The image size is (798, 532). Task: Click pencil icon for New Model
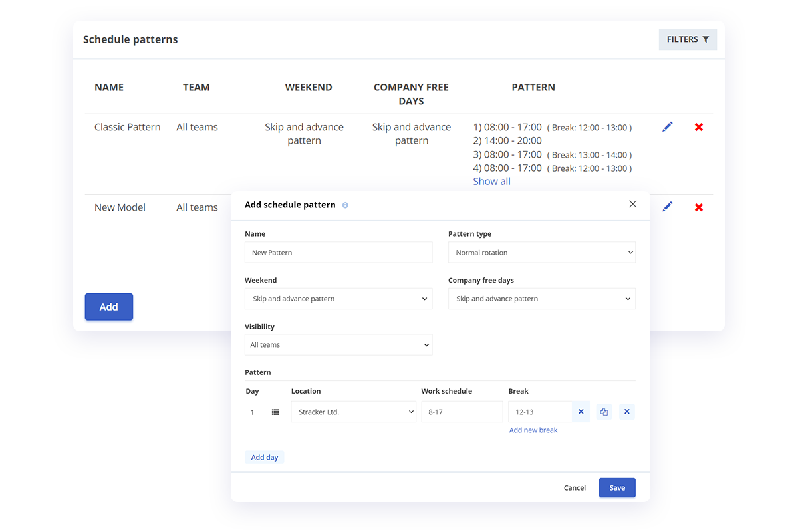click(667, 207)
